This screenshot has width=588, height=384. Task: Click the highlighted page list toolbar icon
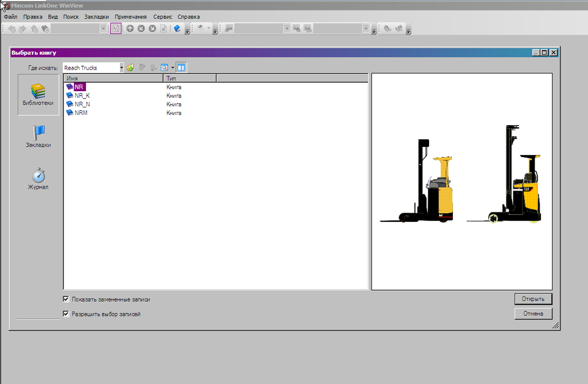tap(116, 29)
